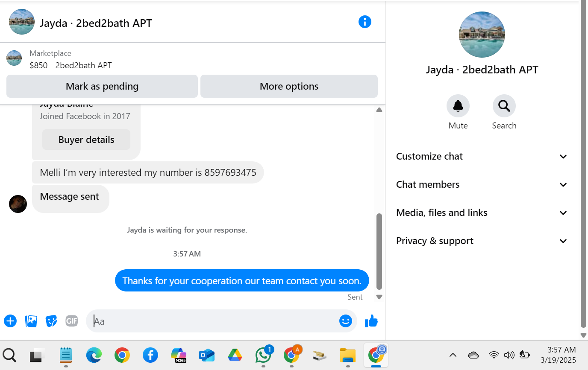
Task: Attach a photo using the image icon
Action: pos(31,321)
